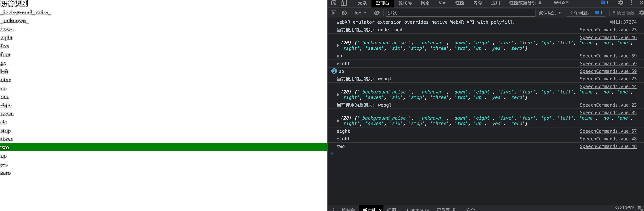The width and height of the screenshot is (644, 211).
Task: Expand the last (20) array log entry
Action: click(x=338, y=121)
